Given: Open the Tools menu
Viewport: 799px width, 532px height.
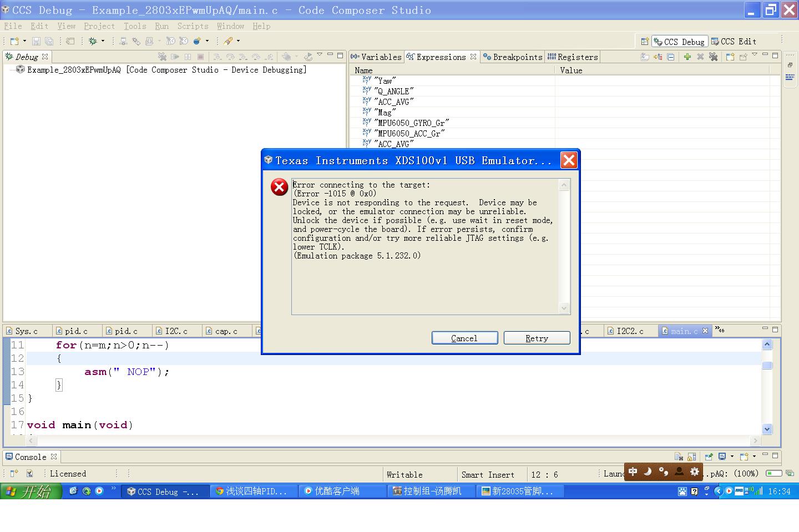Looking at the screenshot, I should click(135, 26).
